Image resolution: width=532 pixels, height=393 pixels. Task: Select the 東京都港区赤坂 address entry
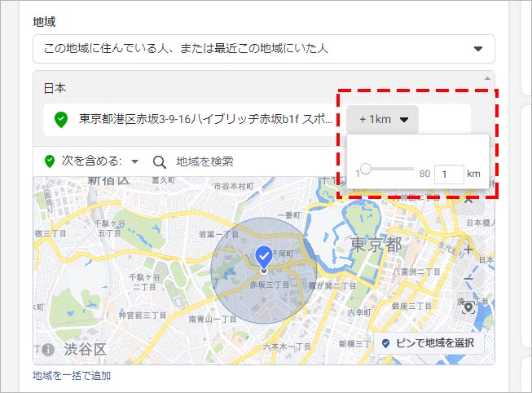(205, 120)
